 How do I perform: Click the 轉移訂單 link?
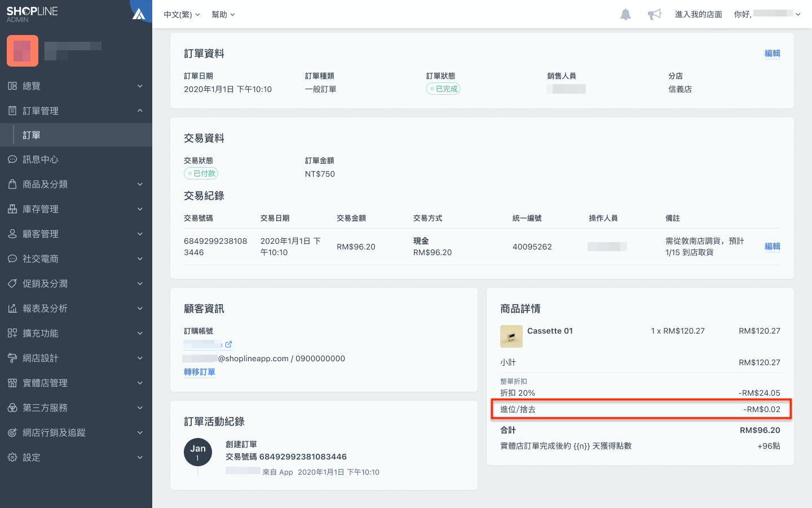(x=200, y=372)
